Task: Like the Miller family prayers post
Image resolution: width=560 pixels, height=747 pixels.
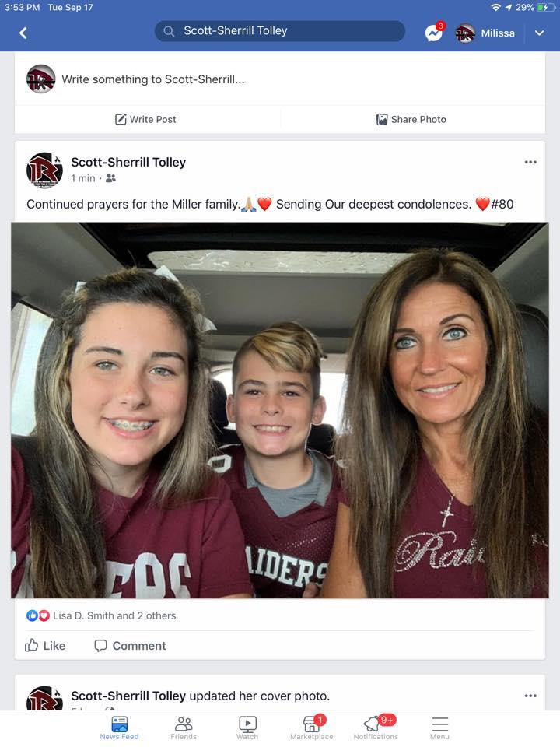Action: pos(45,645)
